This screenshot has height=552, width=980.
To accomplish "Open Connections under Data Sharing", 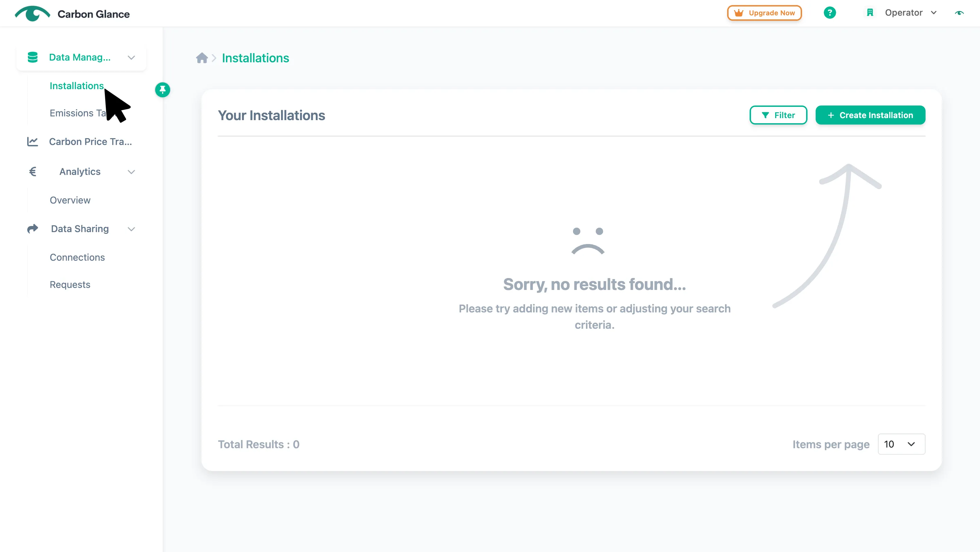I will click(77, 257).
